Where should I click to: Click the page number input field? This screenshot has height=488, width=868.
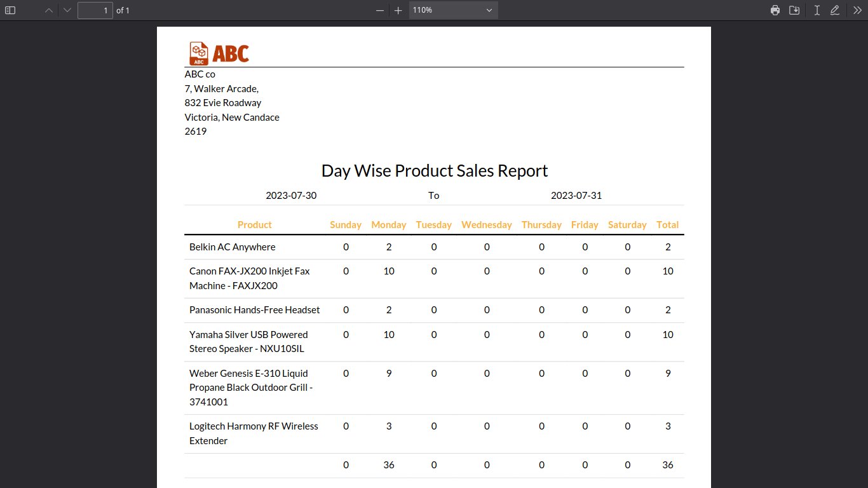(x=95, y=10)
